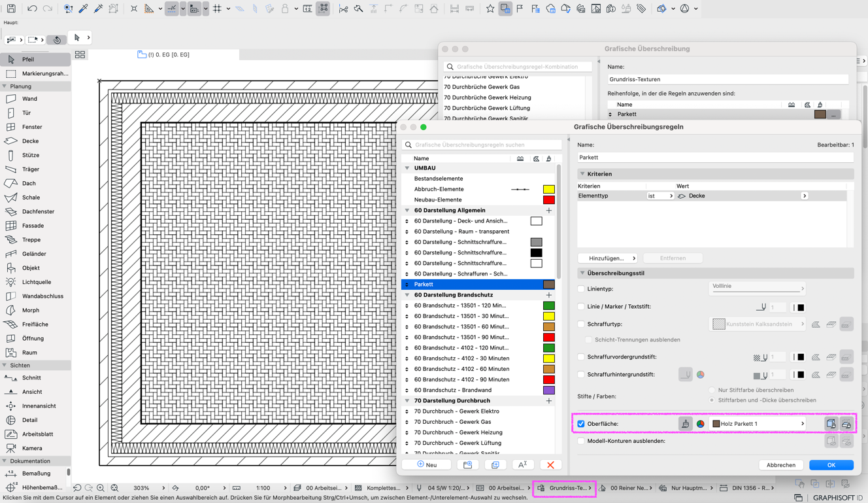Screen dimensions: 868x503
Task: Select the 60 Brandschutz - Brandwand rule row
Action: (x=479, y=390)
